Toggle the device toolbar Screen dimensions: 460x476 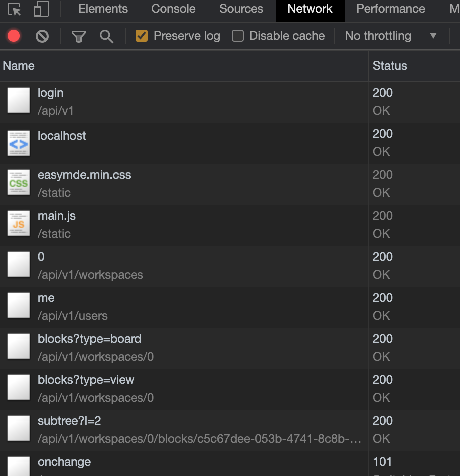point(41,10)
